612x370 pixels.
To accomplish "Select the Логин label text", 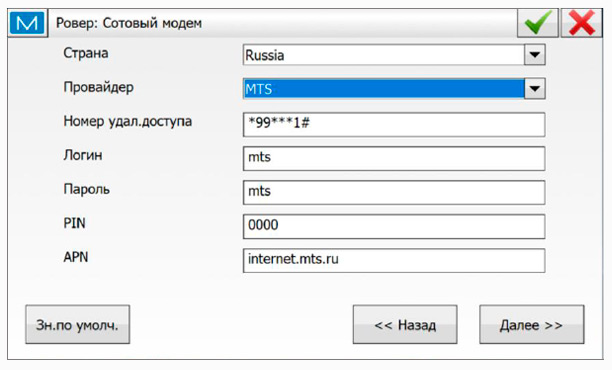I will click(83, 155).
